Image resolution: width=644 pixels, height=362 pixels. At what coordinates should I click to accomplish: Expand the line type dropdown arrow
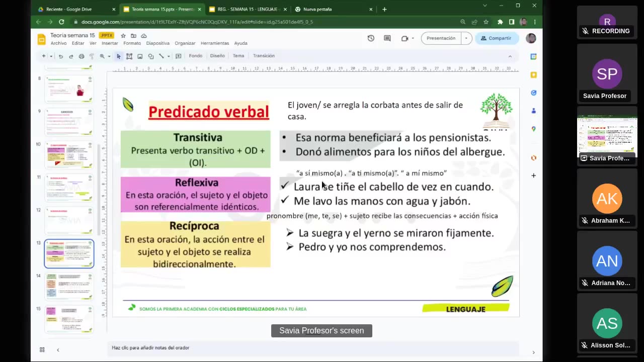[169, 56]
